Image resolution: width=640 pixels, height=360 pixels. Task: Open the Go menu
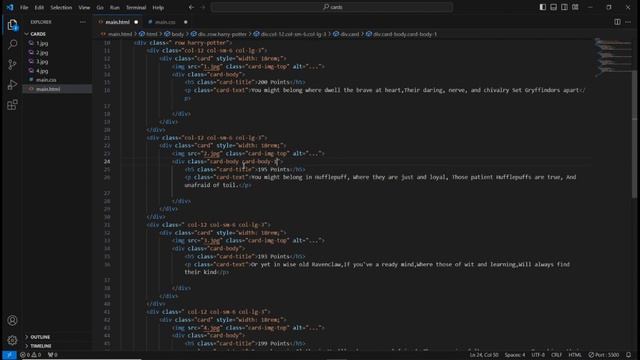[100, 7]
